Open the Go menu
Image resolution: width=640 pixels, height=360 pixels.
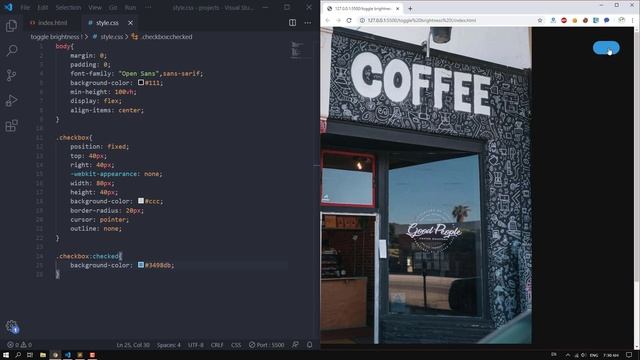113,7
